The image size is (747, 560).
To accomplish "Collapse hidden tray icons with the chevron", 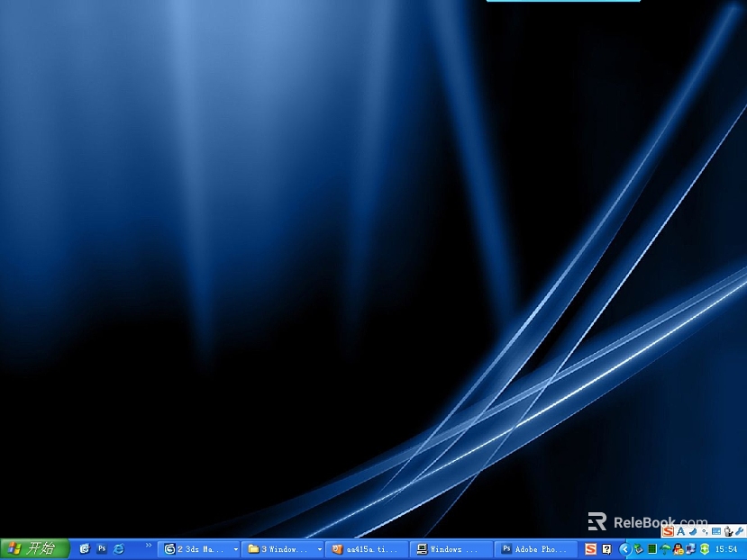I will coord(624,548).
